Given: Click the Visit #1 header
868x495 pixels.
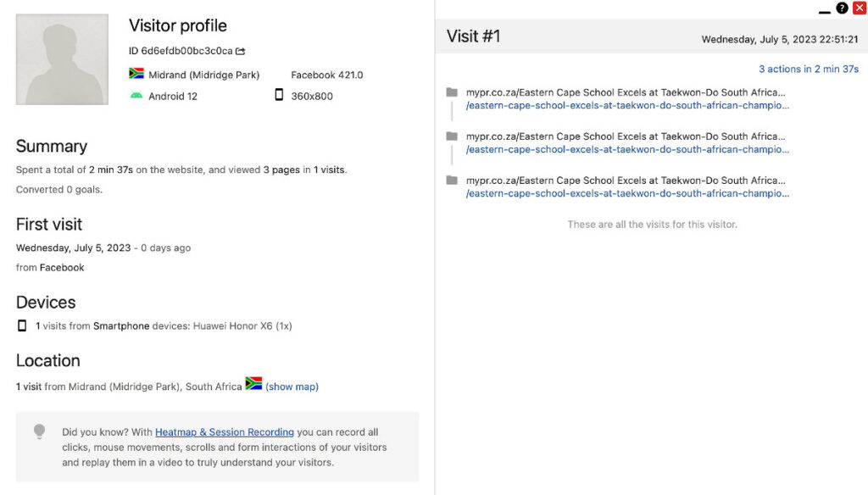Looking at the screenshot, I should coord(473,36).
